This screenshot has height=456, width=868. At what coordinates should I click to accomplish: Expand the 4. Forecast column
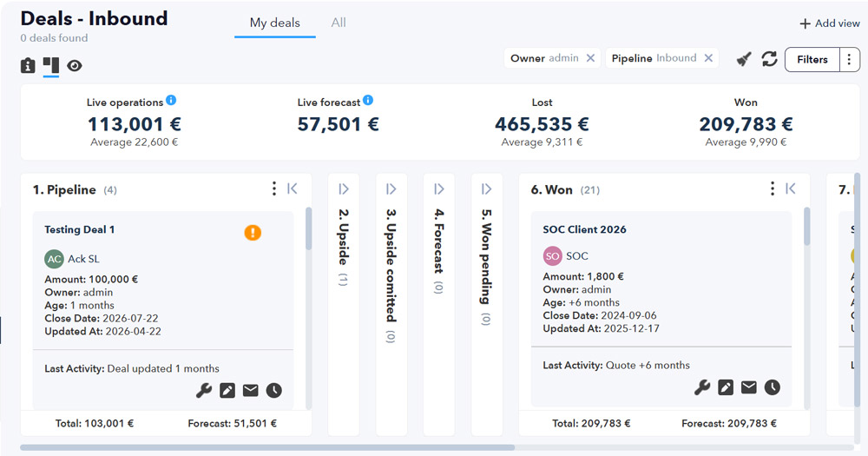click(x=439, y=189)
